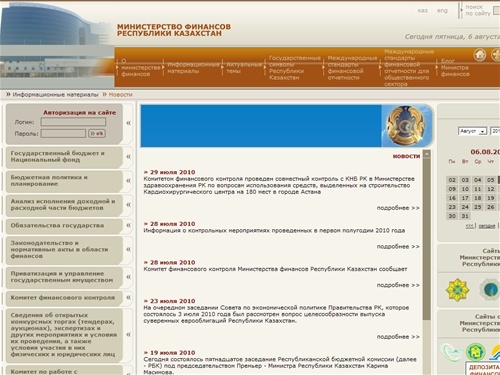This screenshot has height=375, width=500.
Task: Open the light teal swirl site logo
Action: tap(451, 352)
